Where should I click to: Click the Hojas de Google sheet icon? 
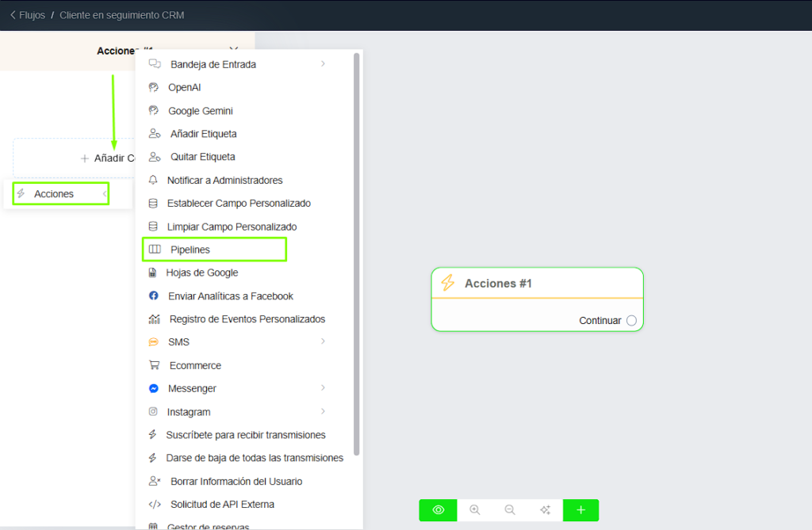pos(153,273)
